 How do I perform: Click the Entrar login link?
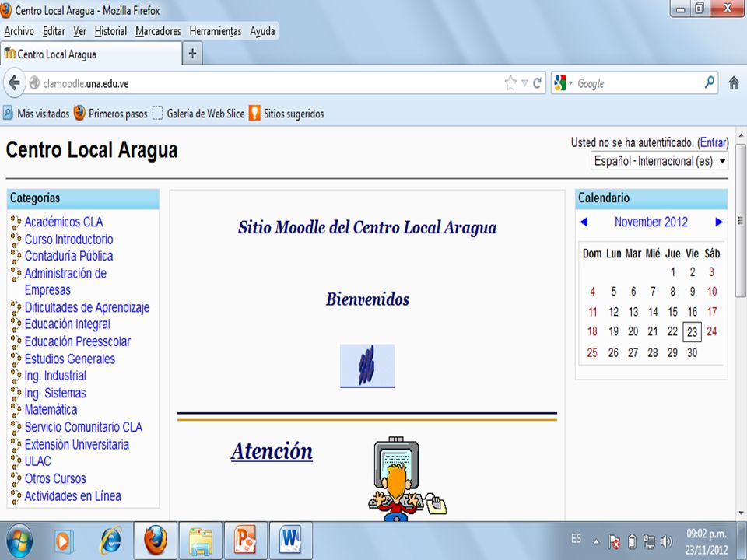[x=713, y=142]
